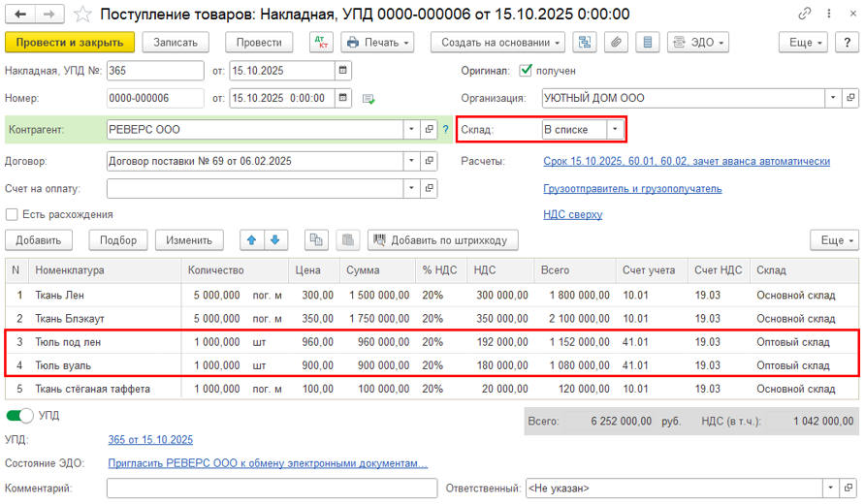Select the Ткань стёганая таффета row
Viewport: 865px width, 504px height.
pos(432,389)
